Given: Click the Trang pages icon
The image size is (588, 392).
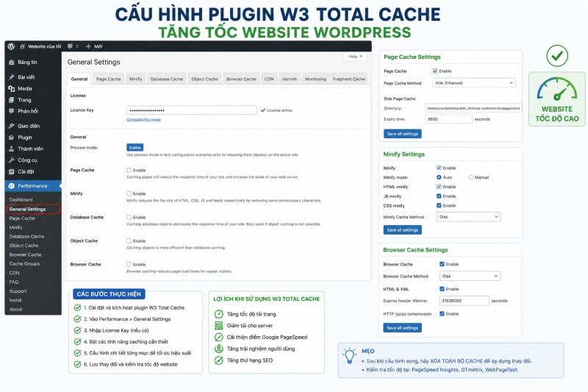Looking at the screenshot, I should click(x=12, y=100).
